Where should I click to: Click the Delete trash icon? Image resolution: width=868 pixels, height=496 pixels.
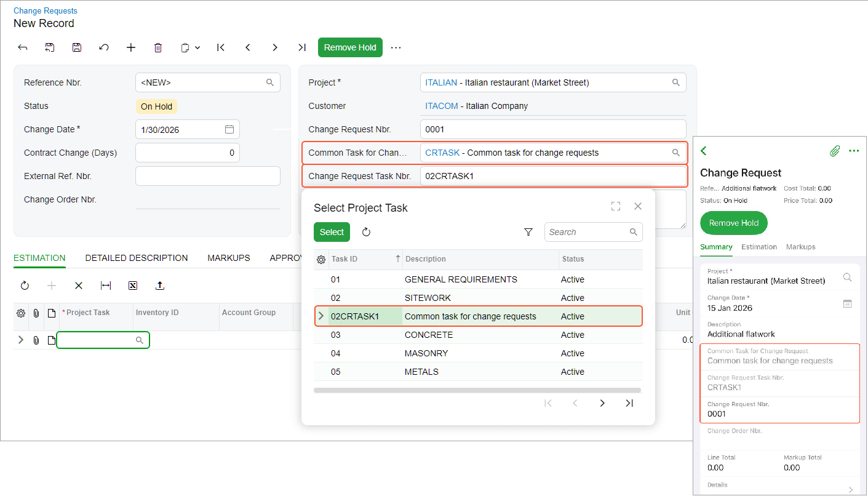158,47
